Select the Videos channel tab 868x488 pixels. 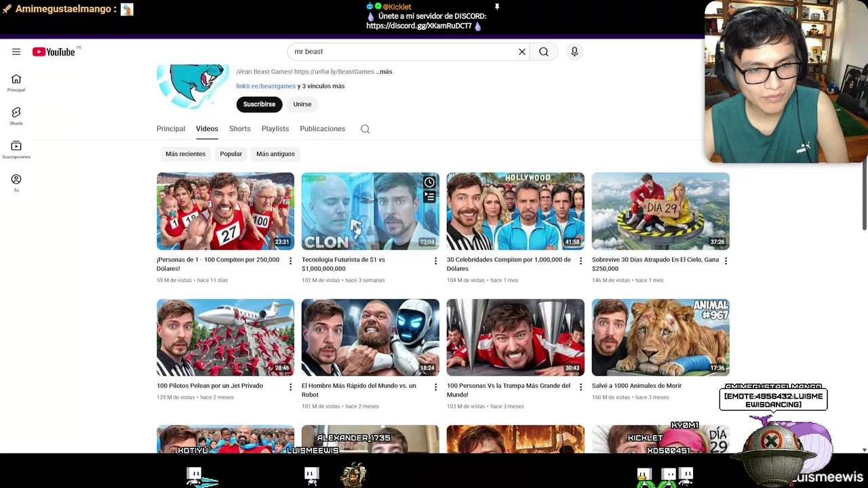[x=207, y=129]
